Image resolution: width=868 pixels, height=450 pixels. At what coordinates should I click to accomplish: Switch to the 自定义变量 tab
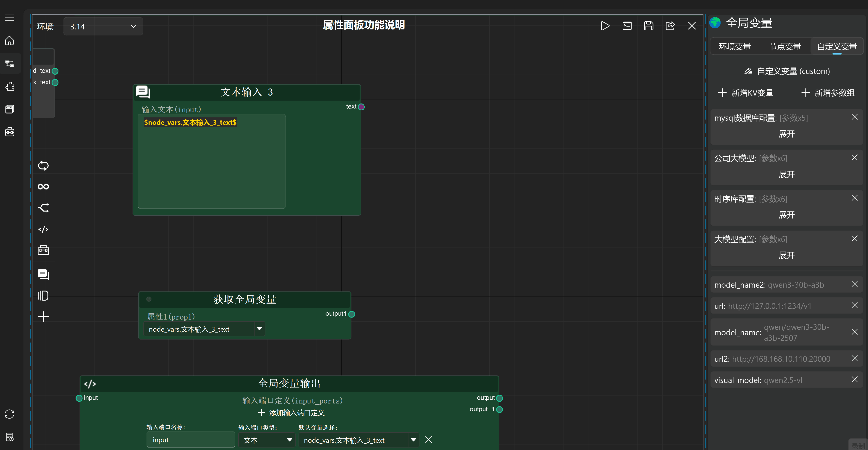click(x=837, y=47)
